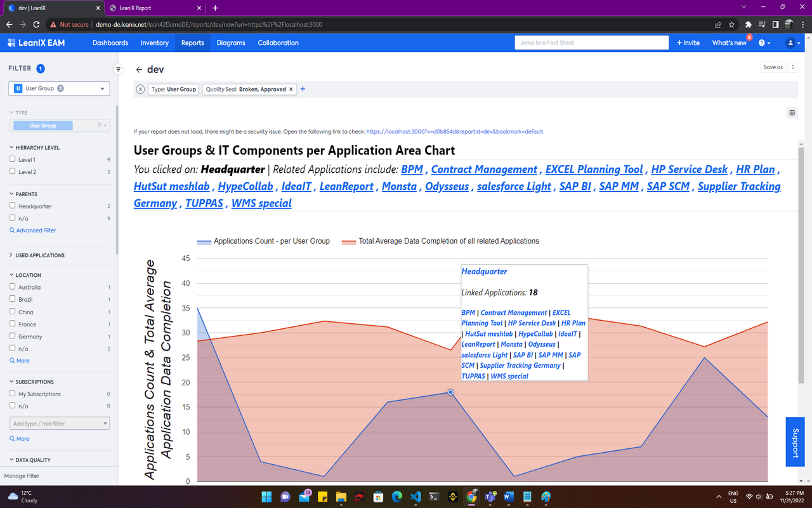Toggle Total Average Data Completion legend swatch
The image size is (812, 508).
(x=348, y=241)
